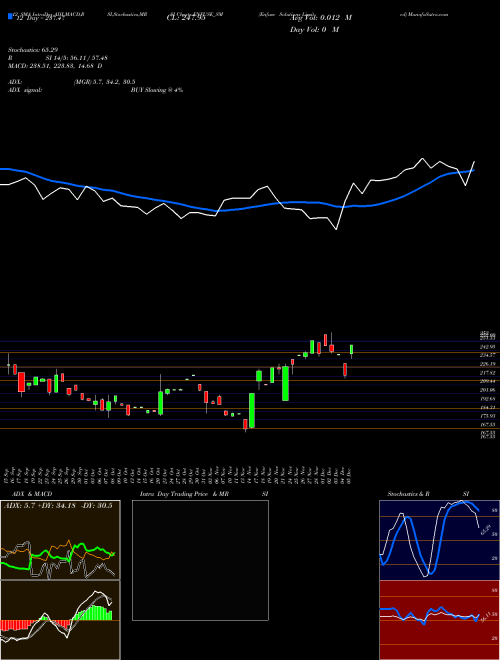500x660 pixels.
Task: Click the 201.06 price axis label
Action: [x=487, y=390]
